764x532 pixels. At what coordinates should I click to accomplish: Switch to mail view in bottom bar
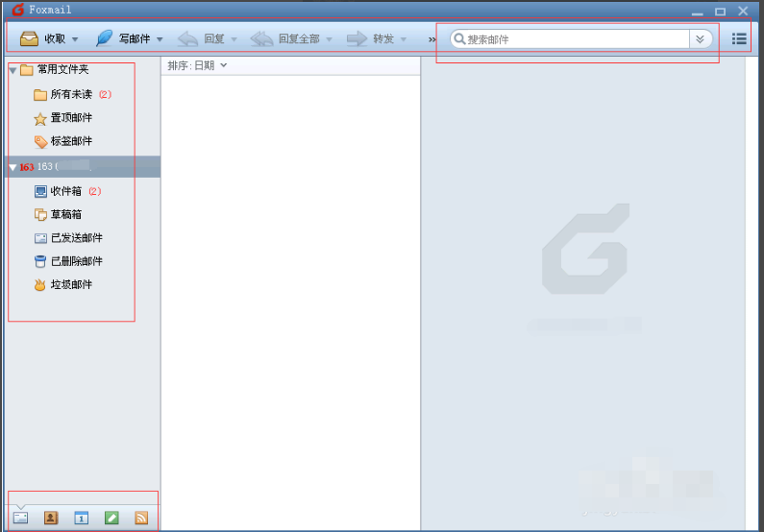(20, 518)
